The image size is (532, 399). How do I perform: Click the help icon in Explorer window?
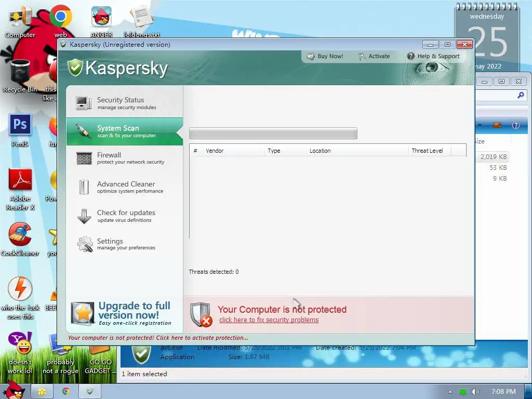pos(516,125)
